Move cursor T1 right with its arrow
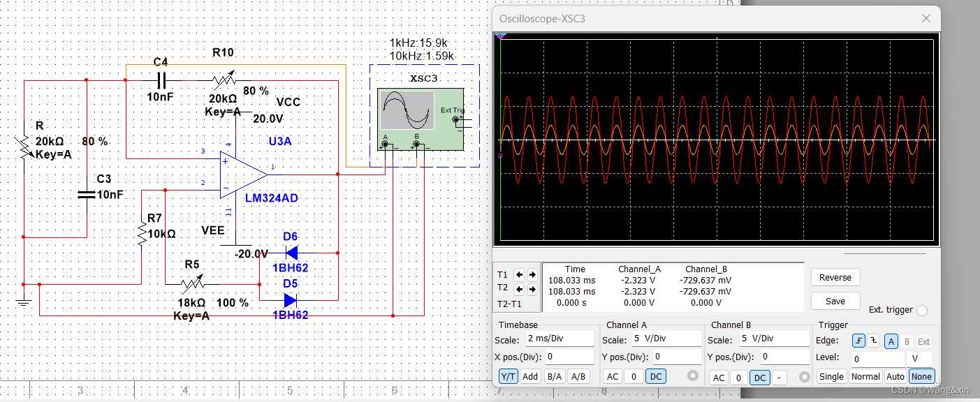This screenshot has width=980, height=402. click(x=532, y=274)
